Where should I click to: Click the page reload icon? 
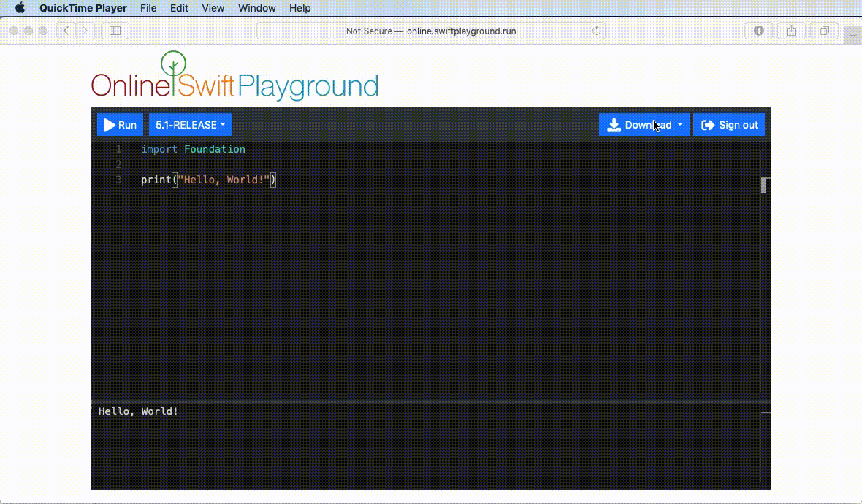(x=596, y=31)
